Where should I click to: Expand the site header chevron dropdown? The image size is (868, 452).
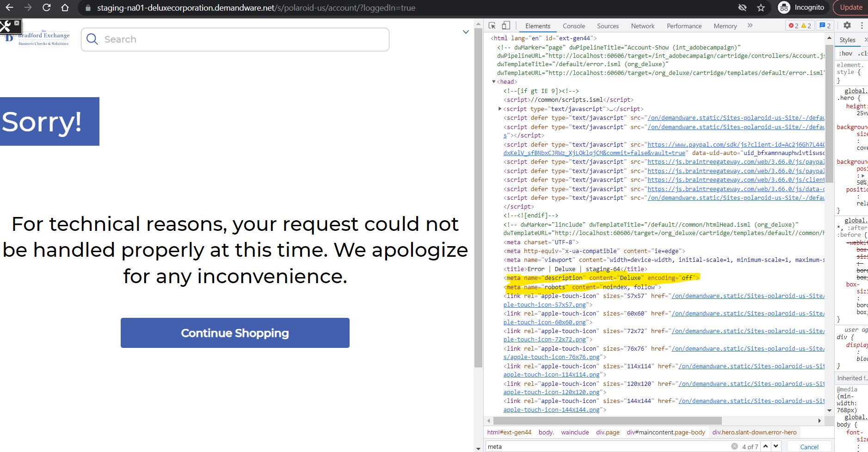tap(466, 32)
